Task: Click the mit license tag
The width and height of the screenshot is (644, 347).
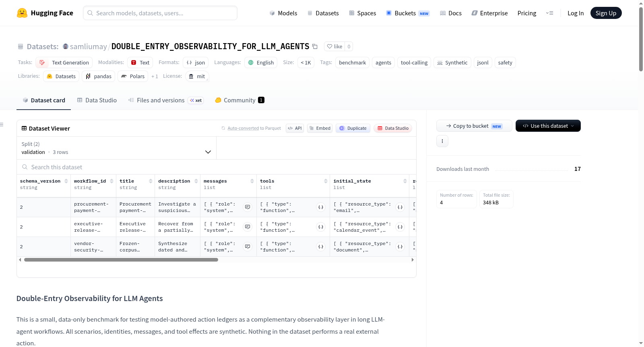Action: tap(197, 76)
